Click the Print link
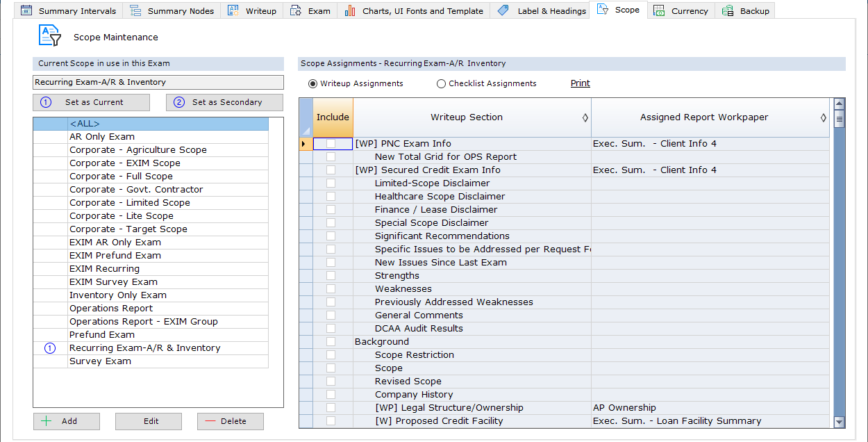This screenshot has width=868, height=442. pyautogui.click(x=580, y=83)
